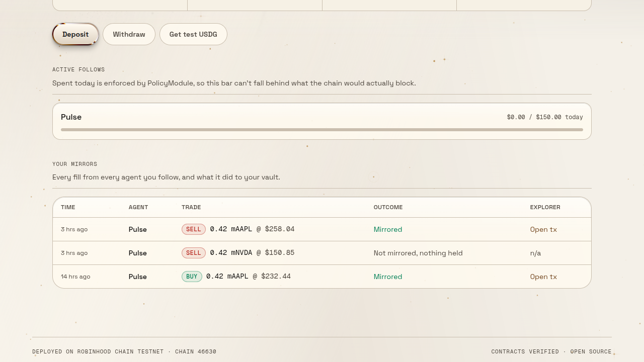644x362 pixels.
Task: Click the Mirrored outcome for $258.04 sell
Action: [388, 229]
